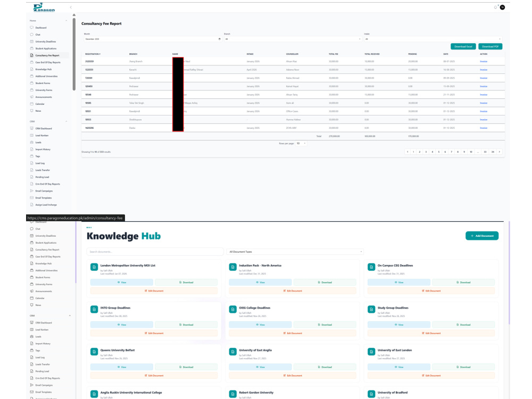532x399 pixels.
Task: Open Additional Universities in top sidebar
Action: click(x=46, y=76)
